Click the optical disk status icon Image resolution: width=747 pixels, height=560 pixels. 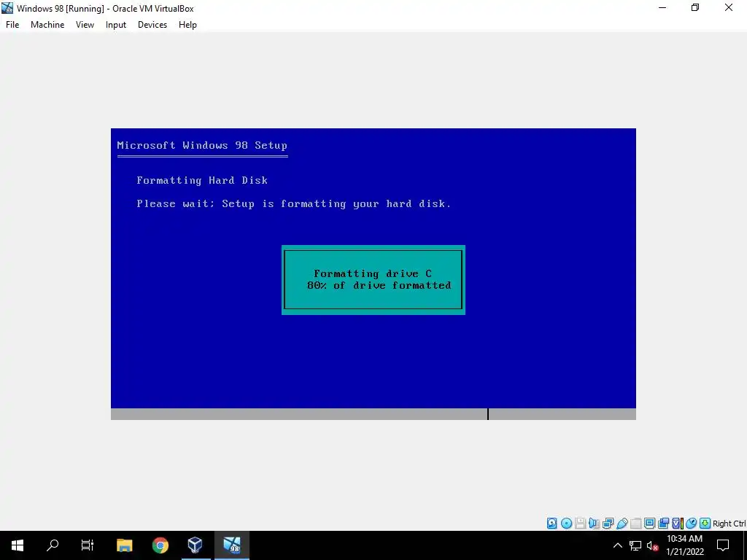(566, 524)
